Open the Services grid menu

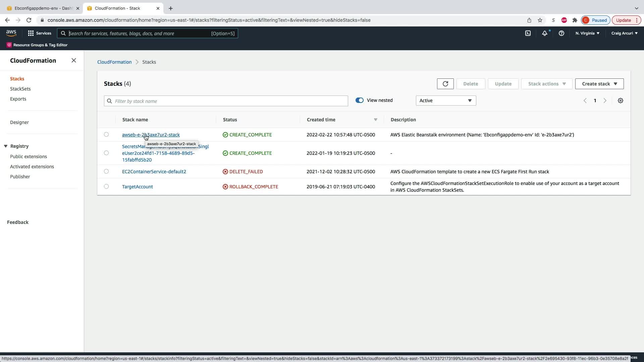click(x=39, y=33)
